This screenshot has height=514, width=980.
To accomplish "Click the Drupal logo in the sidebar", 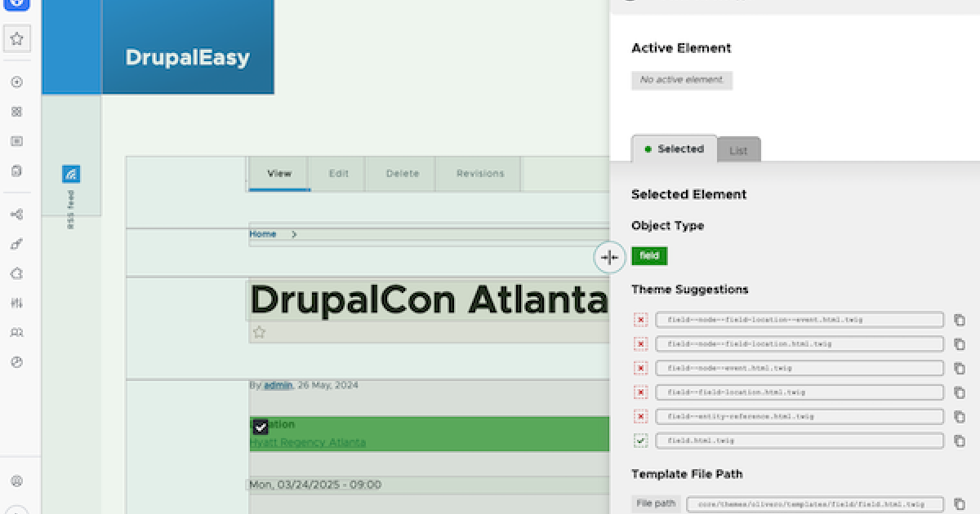I will pos(16,4).
